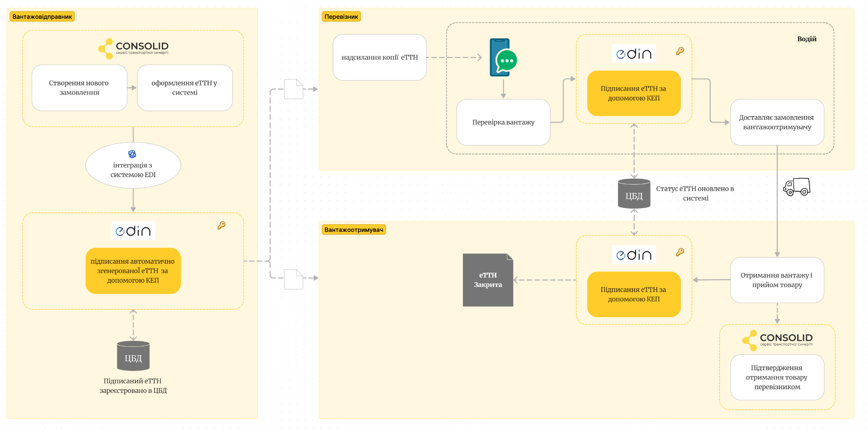
Task: Select the 'оформлення еТТН у системі' box
Action: click(185, 88)
